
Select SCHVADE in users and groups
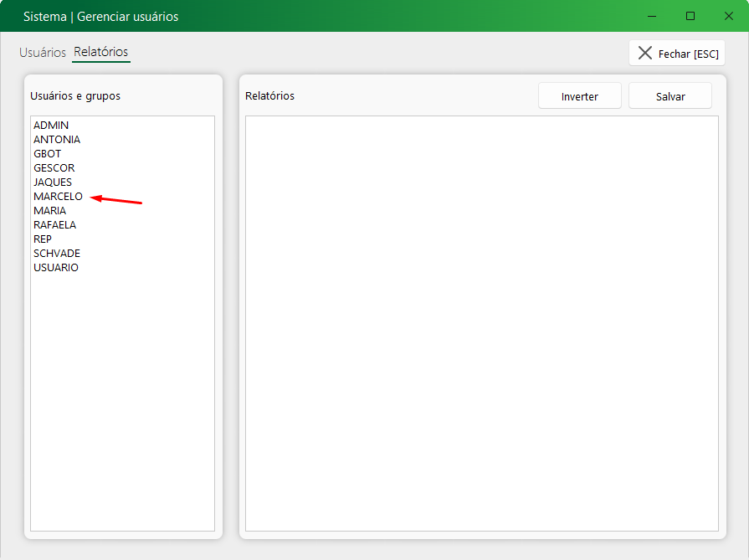click(x=57, y=254)
